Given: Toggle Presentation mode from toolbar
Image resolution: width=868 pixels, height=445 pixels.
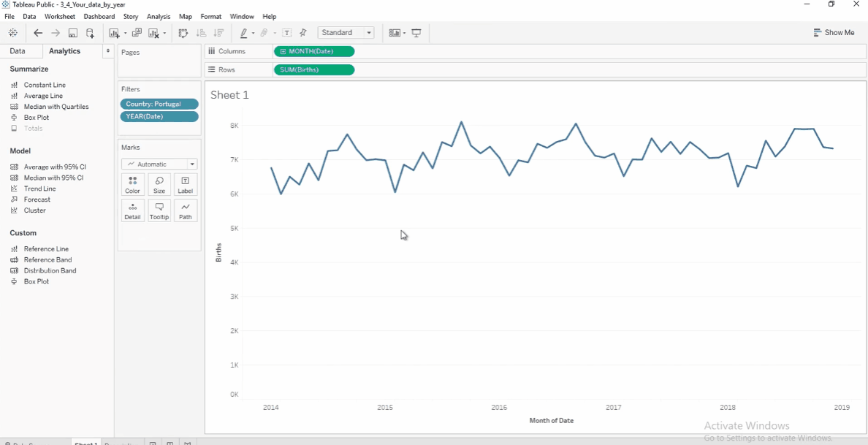Looking at the screenshot, I should (x=416, y=33).
